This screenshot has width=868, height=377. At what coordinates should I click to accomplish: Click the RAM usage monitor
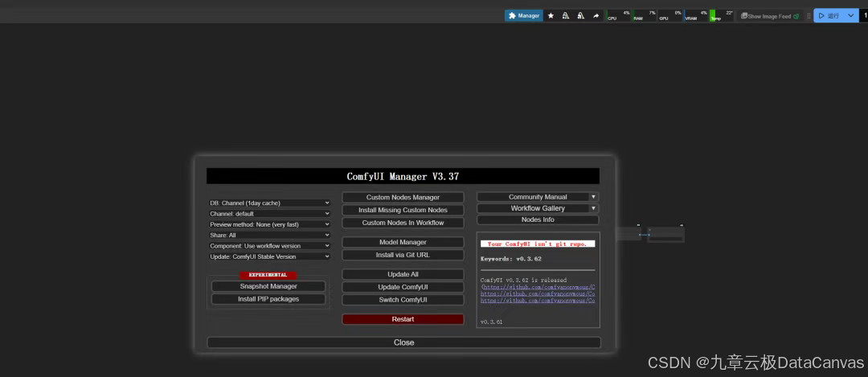tap(645, 15)
